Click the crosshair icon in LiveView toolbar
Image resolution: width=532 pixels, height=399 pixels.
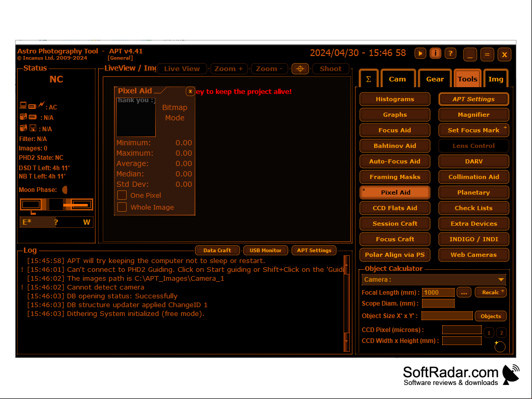click(300, 69)
